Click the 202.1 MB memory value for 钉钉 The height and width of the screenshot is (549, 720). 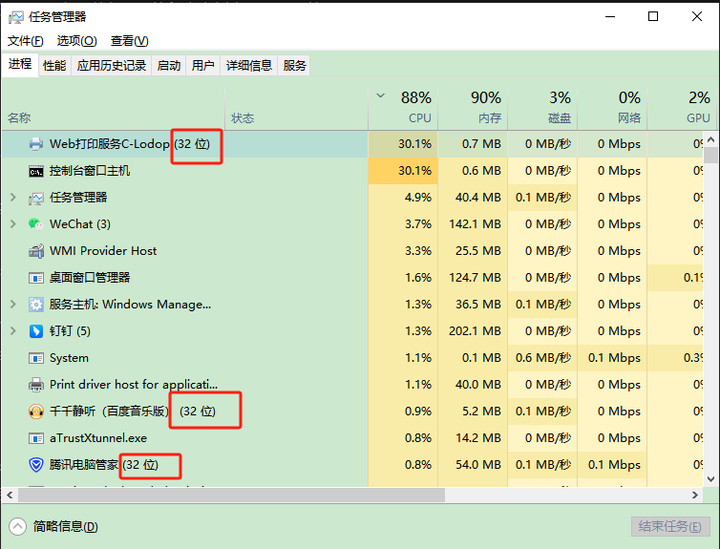click(475, 331)
